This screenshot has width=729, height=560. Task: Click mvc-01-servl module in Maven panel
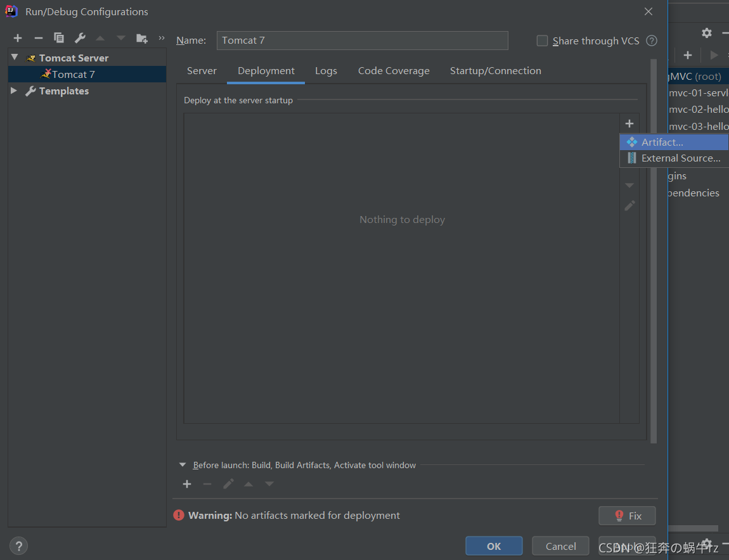tap(699, 93)
